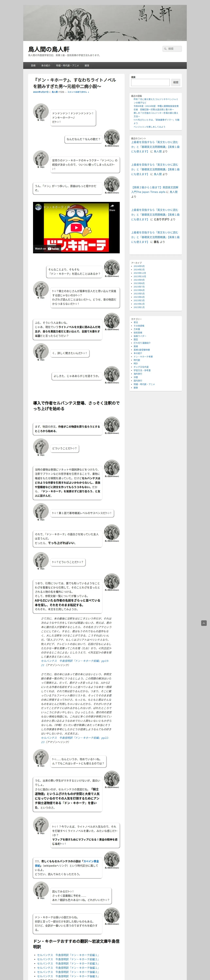Click the Share arrow icon on the video
Image resolution: width=210 pixels, height=980 pixels.
pyautogui.click(x=112, y=206)
